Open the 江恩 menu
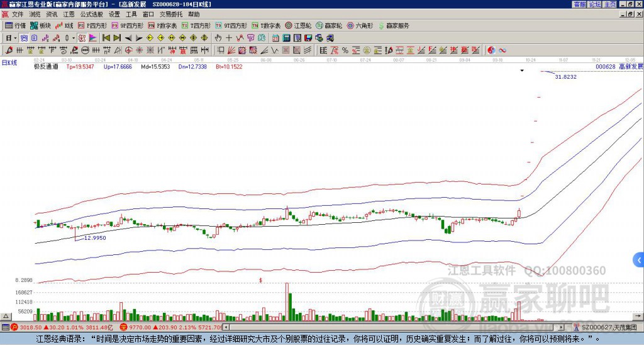 coord(69,14)
